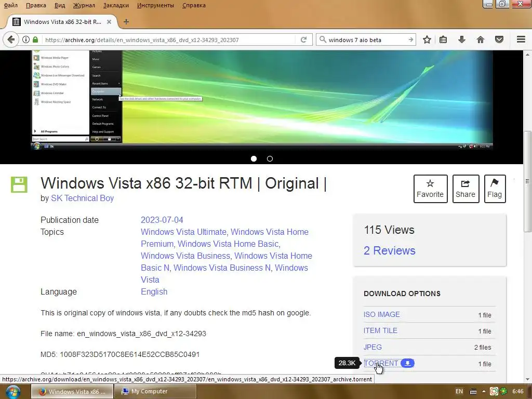Click the URL address bar
Screen dimensions: 532x399
point(168,39)
